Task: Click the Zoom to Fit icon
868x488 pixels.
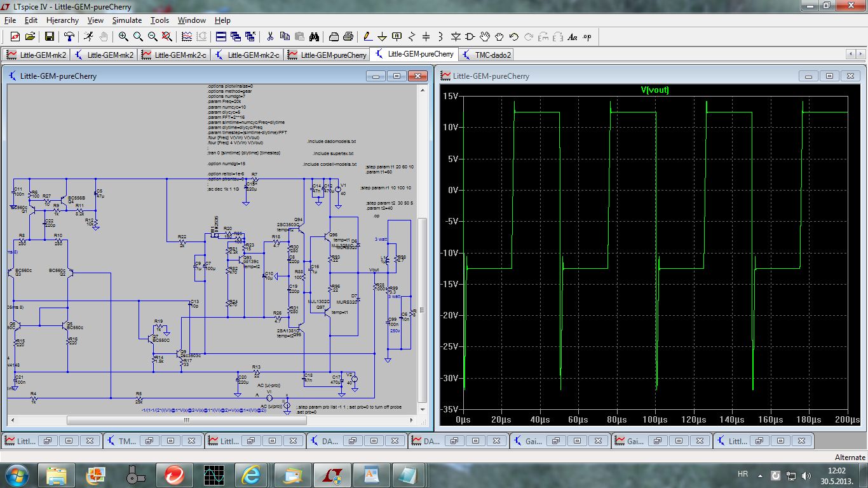Action: point(167,37)
